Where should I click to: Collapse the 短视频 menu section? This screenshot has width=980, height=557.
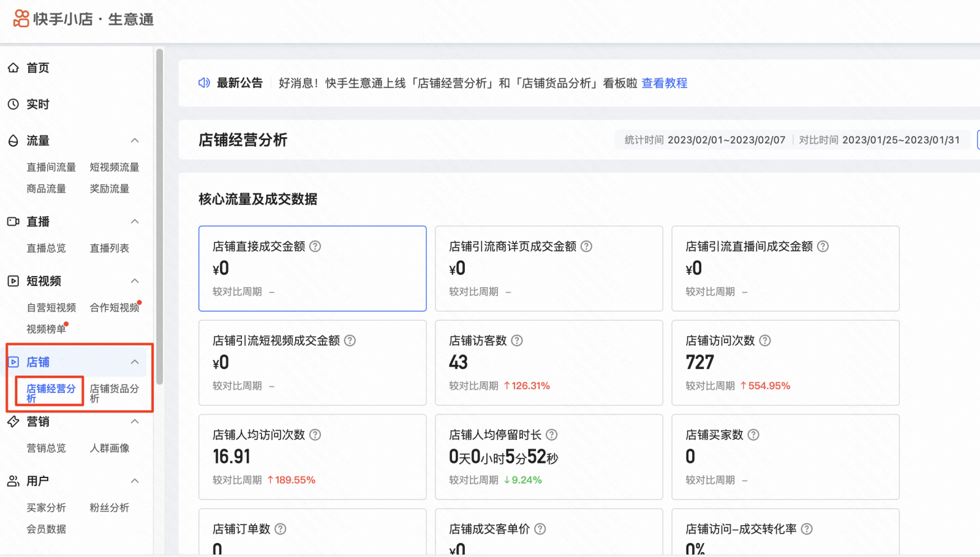pyautogui.click(x=135, y=281)
